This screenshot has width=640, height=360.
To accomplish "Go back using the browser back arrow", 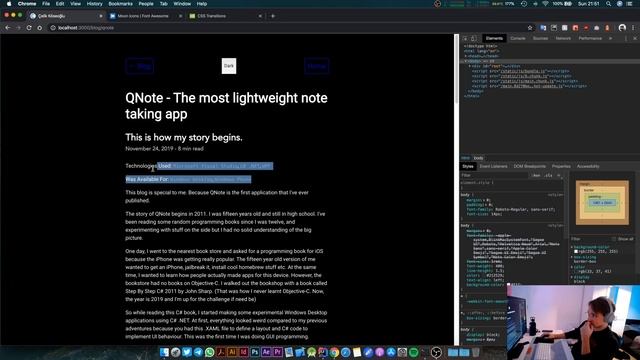I will coord(8,28).
